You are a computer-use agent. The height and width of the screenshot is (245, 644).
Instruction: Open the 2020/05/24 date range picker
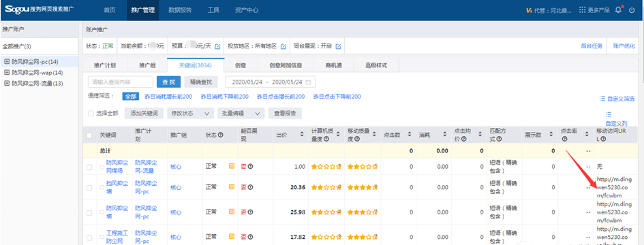(271, 82)
